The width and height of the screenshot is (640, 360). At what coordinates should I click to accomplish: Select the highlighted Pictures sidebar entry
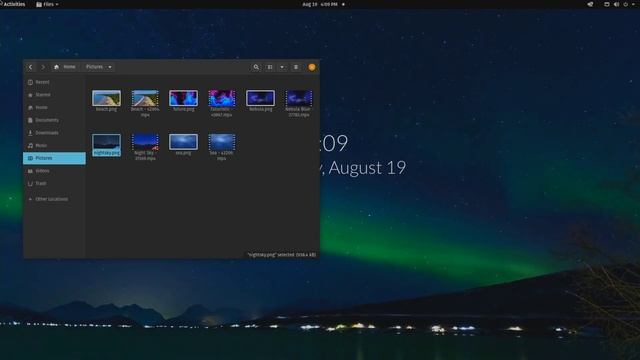(x=54, y=158)
